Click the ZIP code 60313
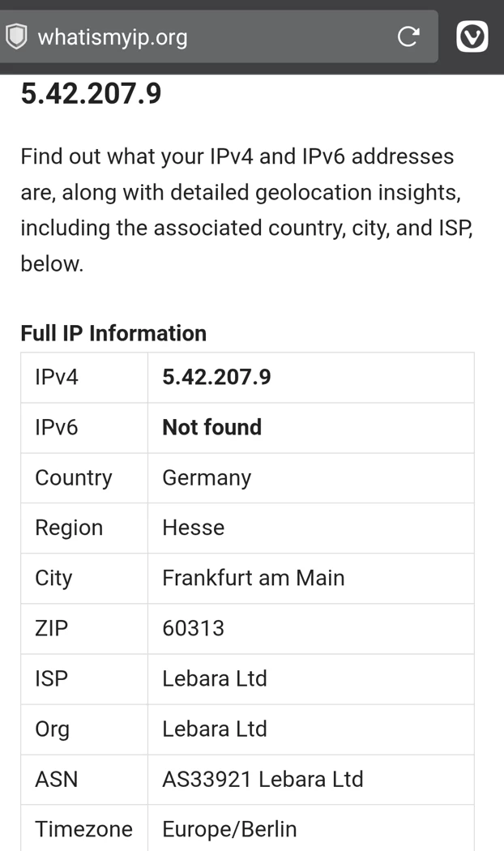The height and width of the screenshot is (851, 504). (x=193, y=628)
